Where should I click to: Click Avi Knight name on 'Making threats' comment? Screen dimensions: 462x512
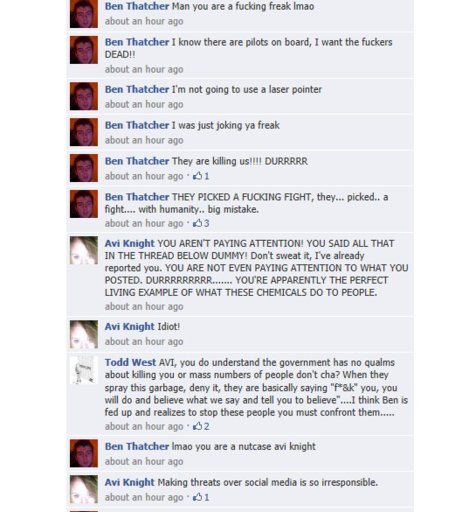point(130,482)
